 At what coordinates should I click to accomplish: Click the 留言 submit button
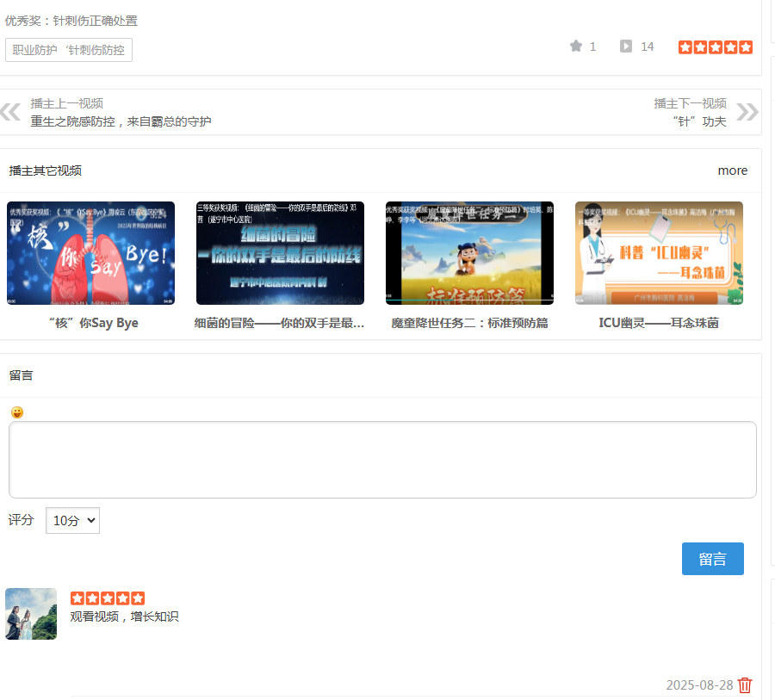coord(712,559)
